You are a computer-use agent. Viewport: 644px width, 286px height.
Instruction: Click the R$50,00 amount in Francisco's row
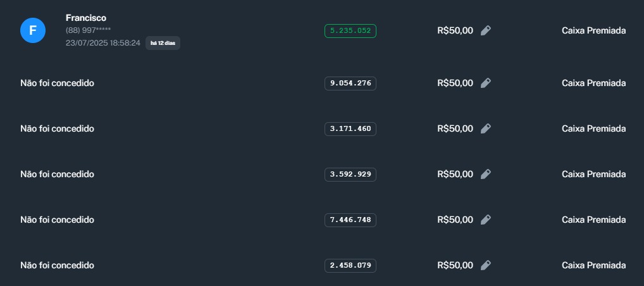point(455,30)
